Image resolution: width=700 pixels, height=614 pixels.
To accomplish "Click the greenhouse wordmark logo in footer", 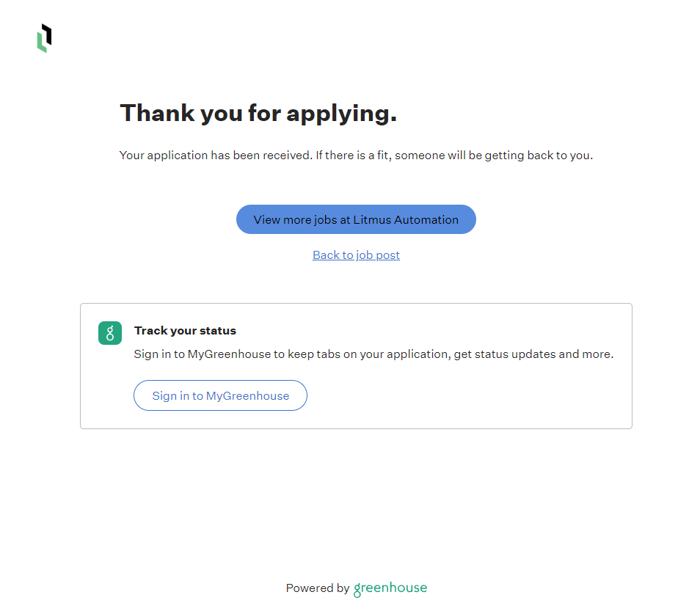I will click(390, 588).
